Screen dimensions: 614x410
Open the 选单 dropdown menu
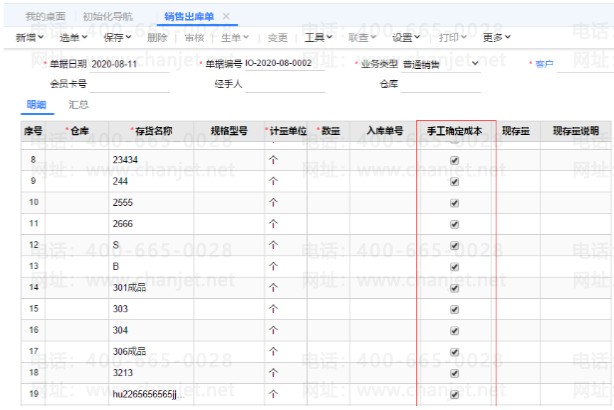[x=74, y=38]
